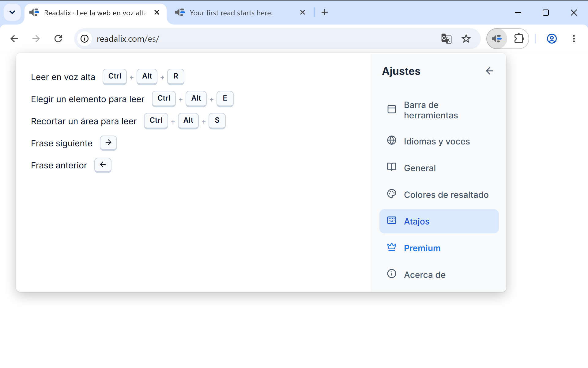Click the 'Recortar un área para leer' label

click(84, 121)
